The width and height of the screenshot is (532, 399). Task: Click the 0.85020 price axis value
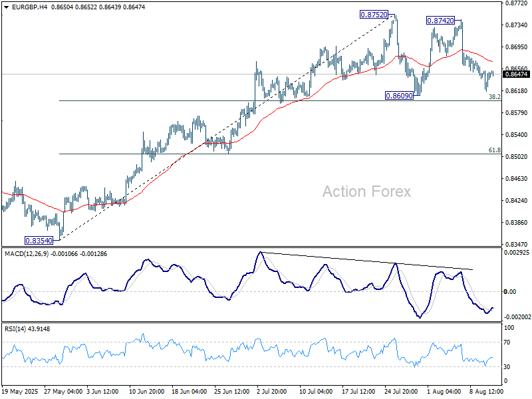(517, 157)
